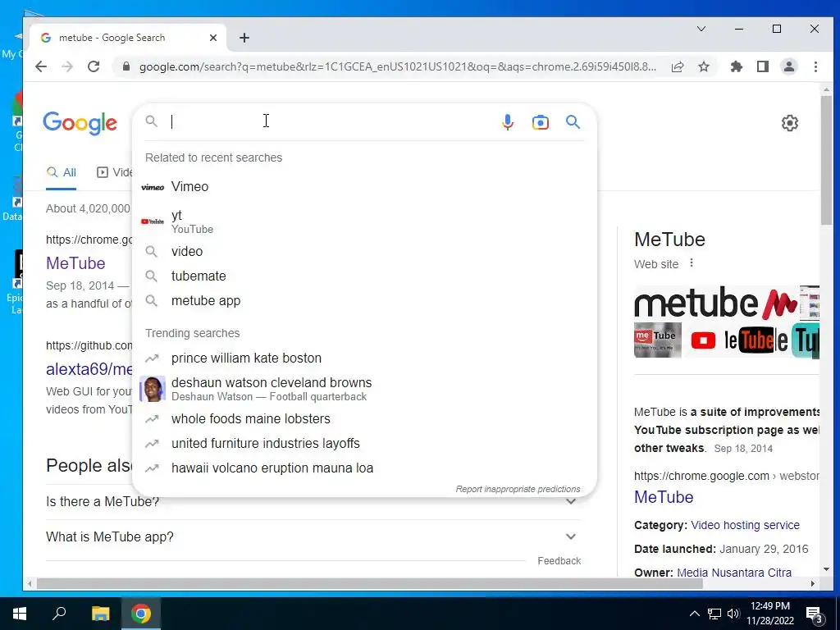
Task: Open File Explorer from taskbar
Action: point(100,614)
